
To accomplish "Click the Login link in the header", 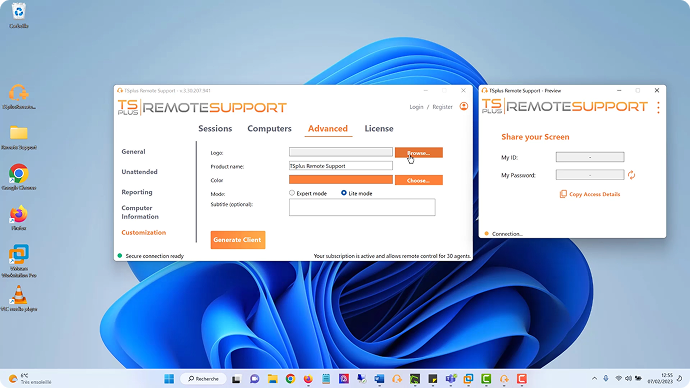I will [416, 107].
